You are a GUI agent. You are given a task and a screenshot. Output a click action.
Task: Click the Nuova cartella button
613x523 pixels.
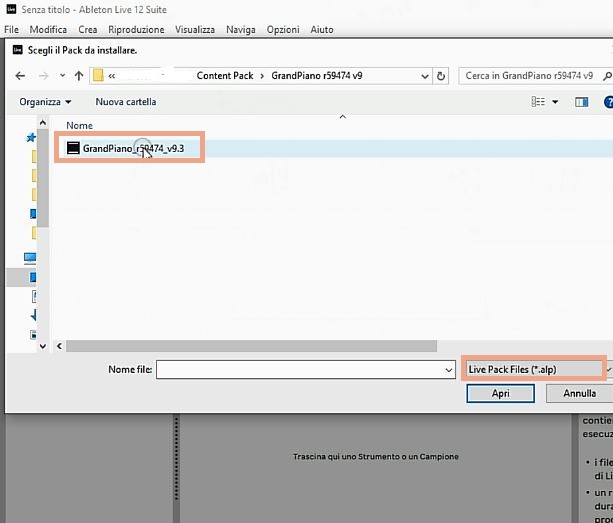coord(126,102)
